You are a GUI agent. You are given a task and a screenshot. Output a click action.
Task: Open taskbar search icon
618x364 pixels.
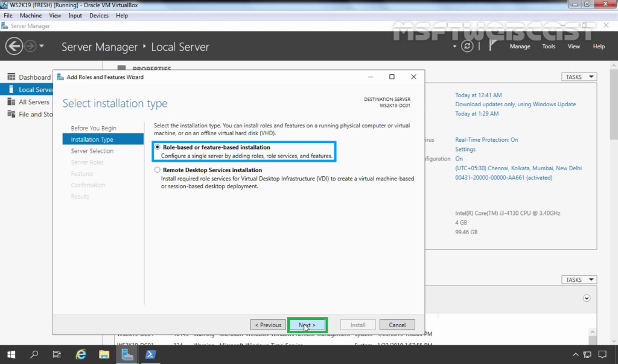pos(34,354)
